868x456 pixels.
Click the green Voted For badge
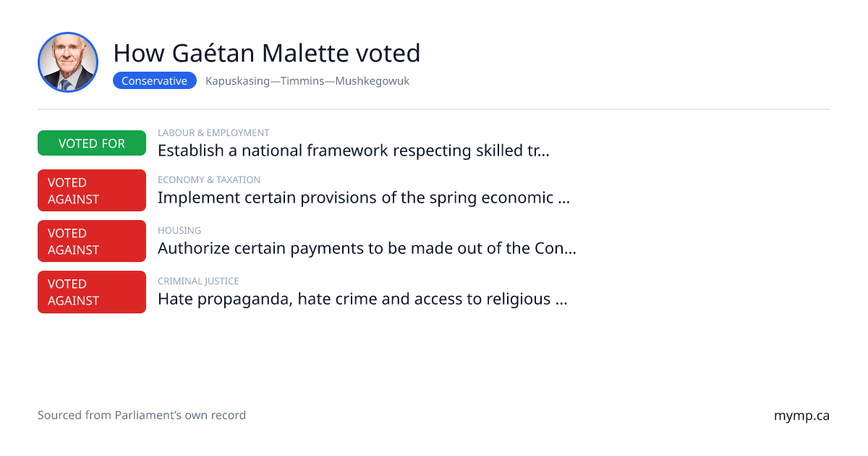92,143
